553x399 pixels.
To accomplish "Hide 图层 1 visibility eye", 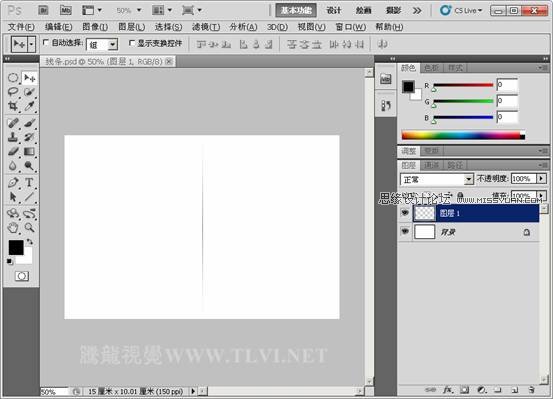I will [405, 213].
